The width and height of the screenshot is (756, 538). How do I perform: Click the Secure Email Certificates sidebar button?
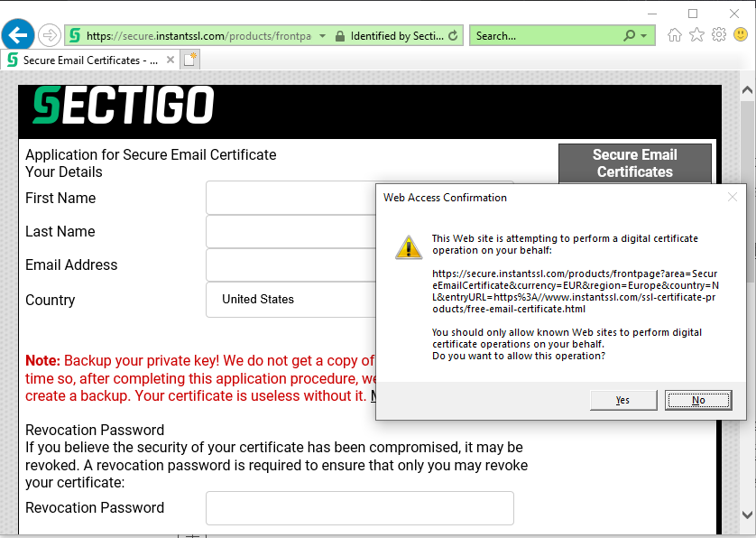(634, 163)
